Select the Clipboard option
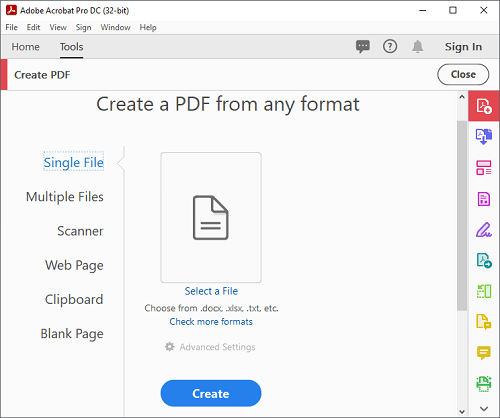Screen dimensions: 500x418 click(x=74, y=299)
